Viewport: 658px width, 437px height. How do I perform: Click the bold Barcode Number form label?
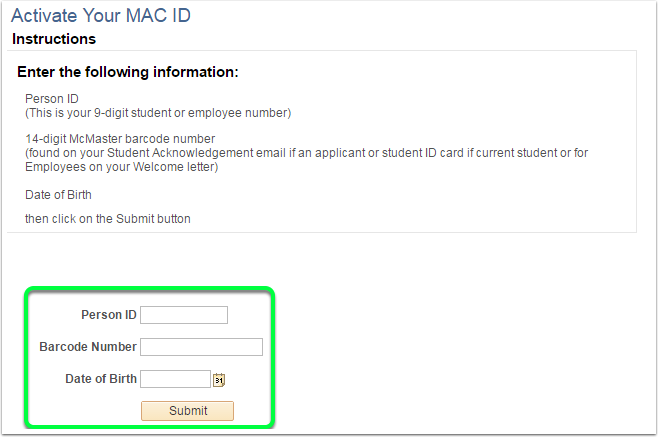tap(88, 347)
